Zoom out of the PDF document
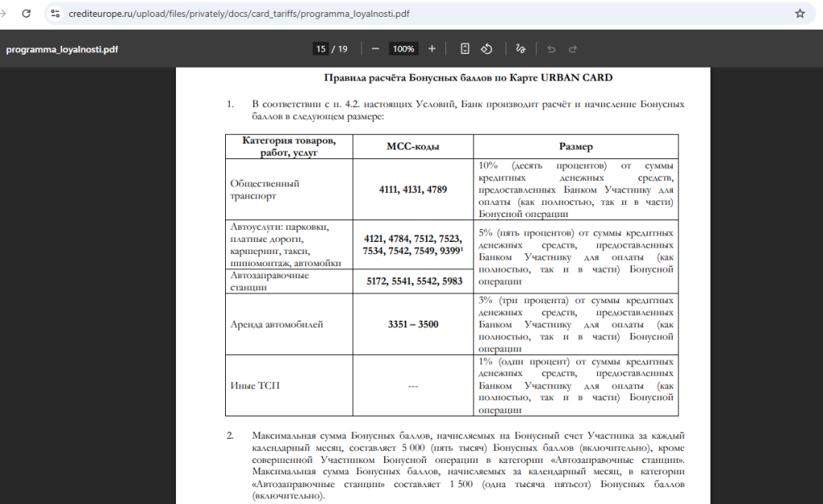The image size is (823, 504). (375, 48)
